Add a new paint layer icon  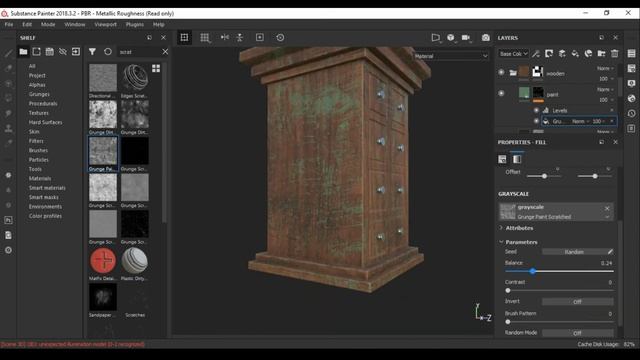tap(562, 53)
